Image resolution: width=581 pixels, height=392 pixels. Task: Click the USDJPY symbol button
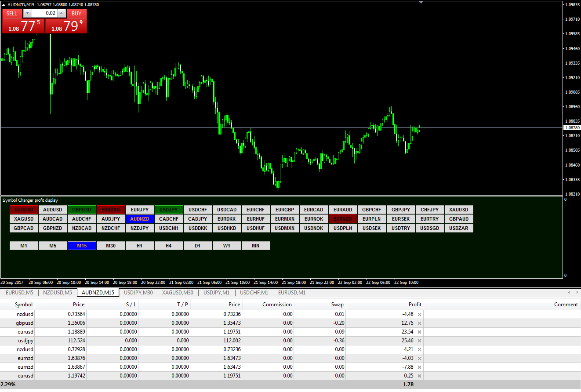pos(169,210)
